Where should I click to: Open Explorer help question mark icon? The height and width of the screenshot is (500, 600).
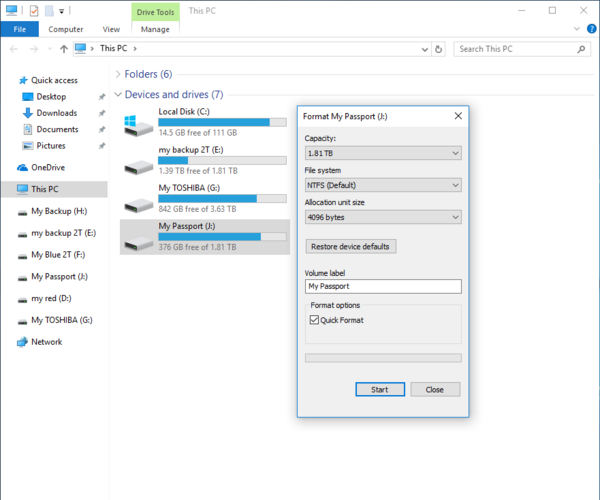[592, 29]
